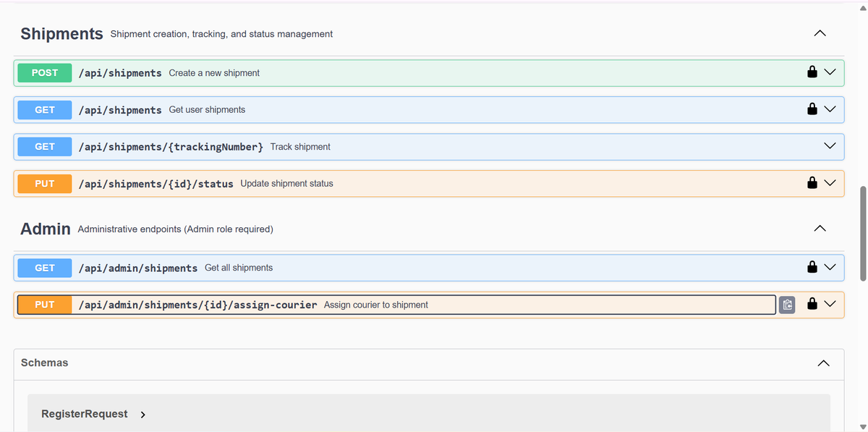Collapse the Schemas section
Screen dimensions: 868x432
tap(823, 363)
